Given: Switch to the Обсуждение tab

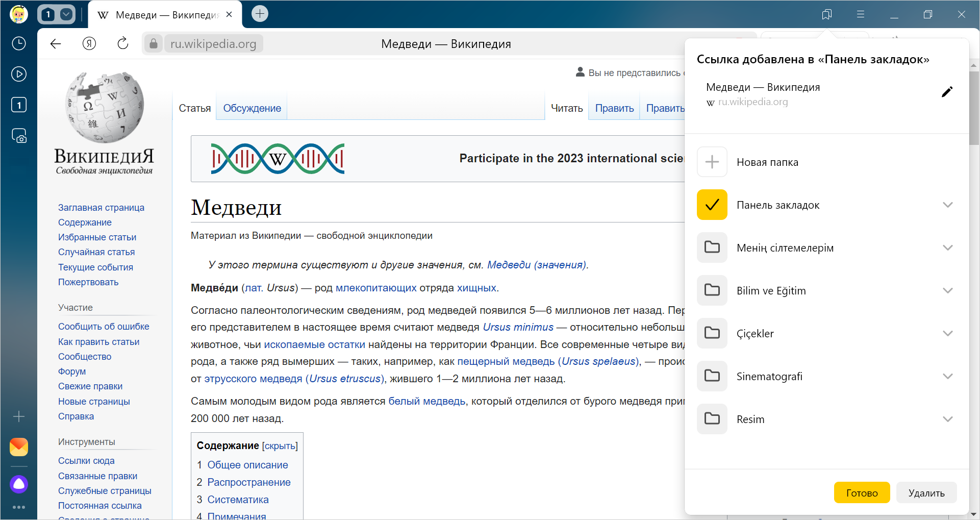Looking at the screenshot, I should [x=252, y=108].
